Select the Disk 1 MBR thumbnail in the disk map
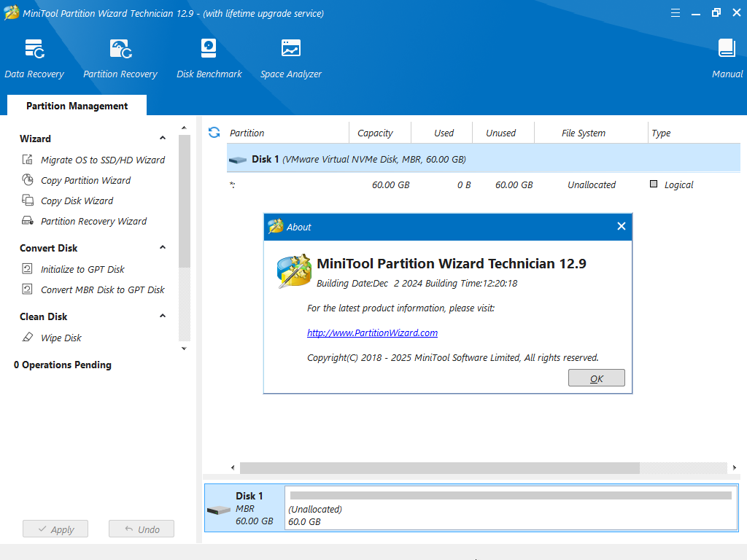747x560 pixels. [x=244, y=508]
